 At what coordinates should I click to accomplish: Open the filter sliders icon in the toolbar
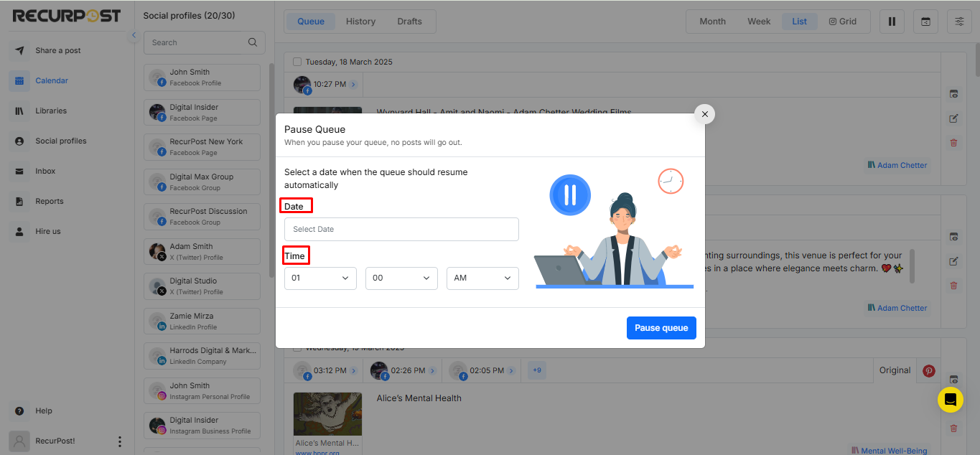(959, 22)
